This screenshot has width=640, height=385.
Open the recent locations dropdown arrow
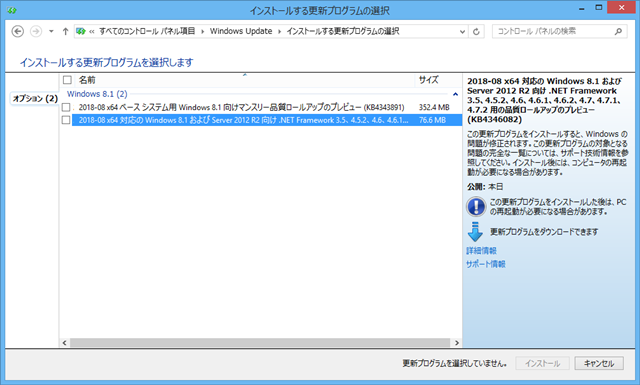51,31
